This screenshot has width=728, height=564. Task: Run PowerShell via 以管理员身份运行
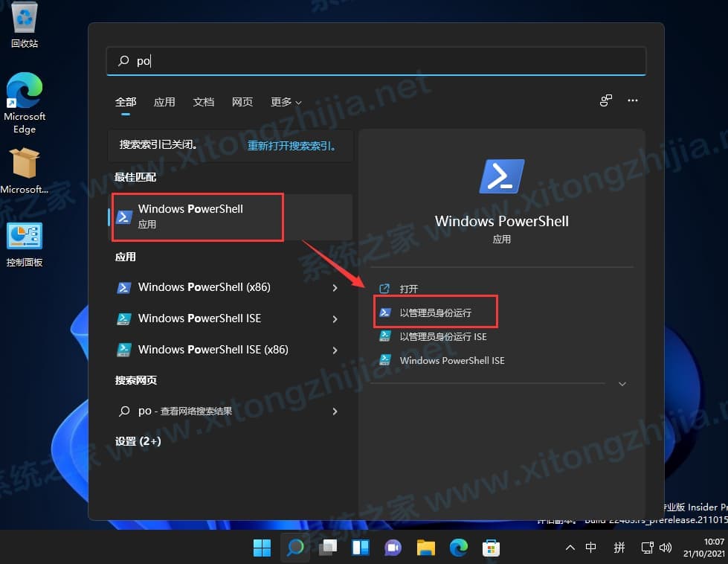click(436, 312)
